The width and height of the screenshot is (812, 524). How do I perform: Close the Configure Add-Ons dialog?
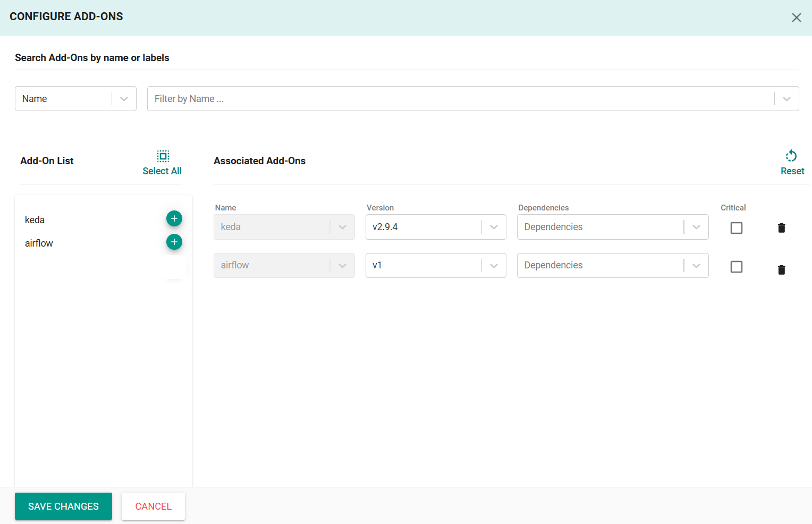pos(796,18)
